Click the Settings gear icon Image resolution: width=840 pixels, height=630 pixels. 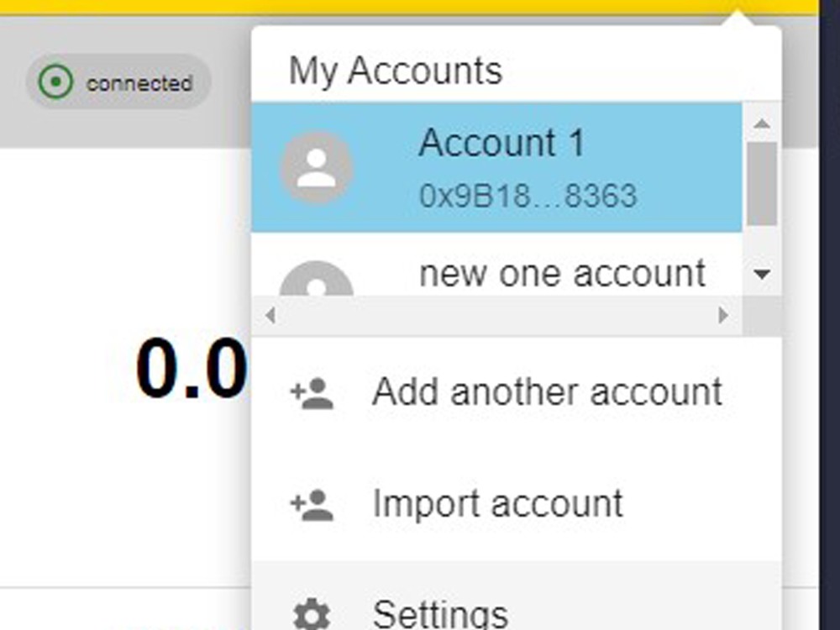pyautogui.click(x=312, y=615)
